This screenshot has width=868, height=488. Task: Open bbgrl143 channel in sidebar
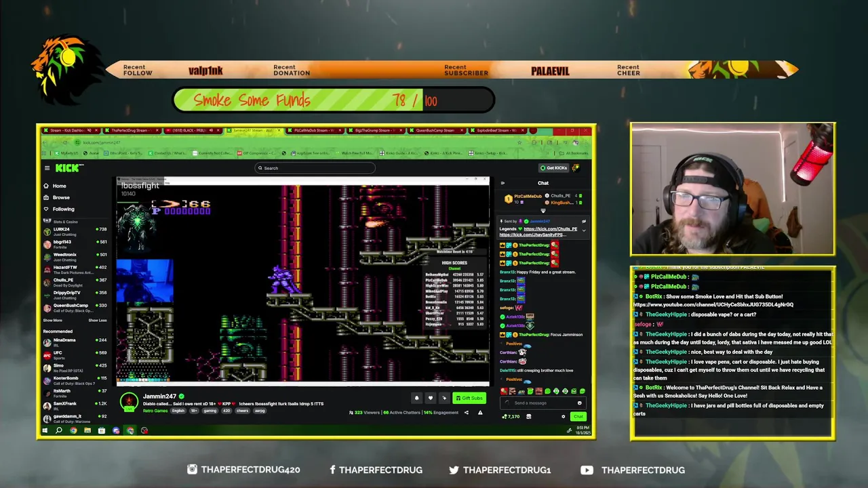(75, 244)
